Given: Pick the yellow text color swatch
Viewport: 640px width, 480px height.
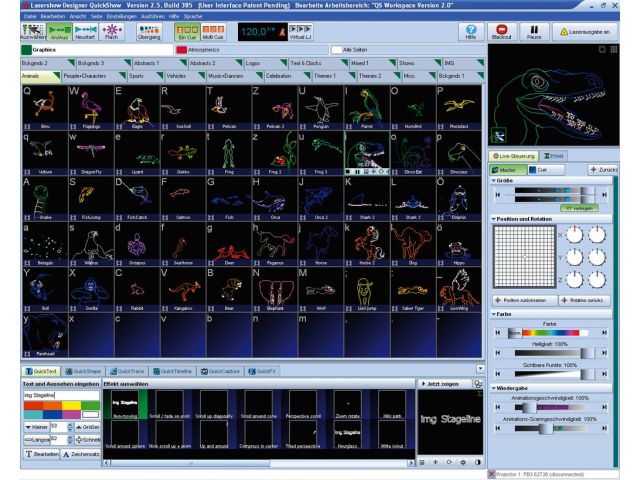Looking at the screenshot, I should (x=71, y=405).
